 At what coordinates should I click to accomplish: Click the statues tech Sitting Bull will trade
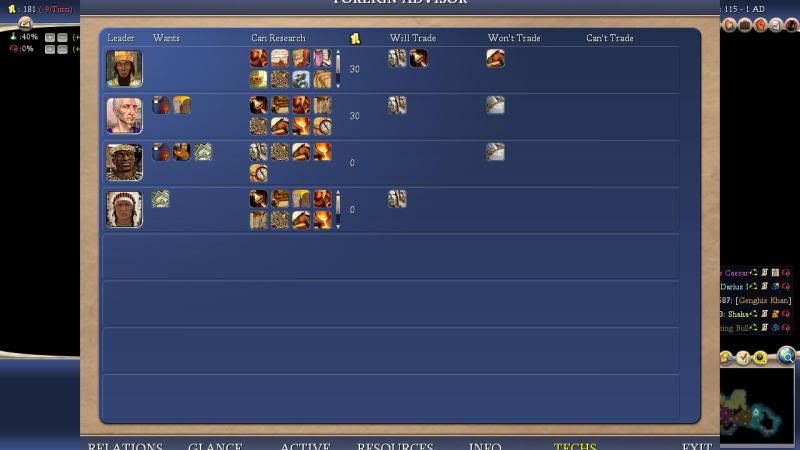[x=397, y=199]
